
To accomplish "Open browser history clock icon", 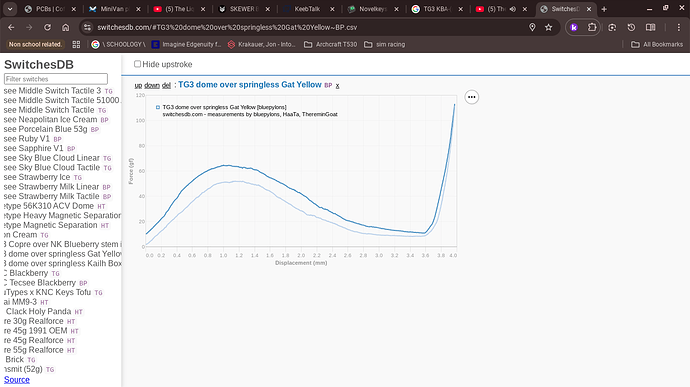I will click(x=631, y=27).
